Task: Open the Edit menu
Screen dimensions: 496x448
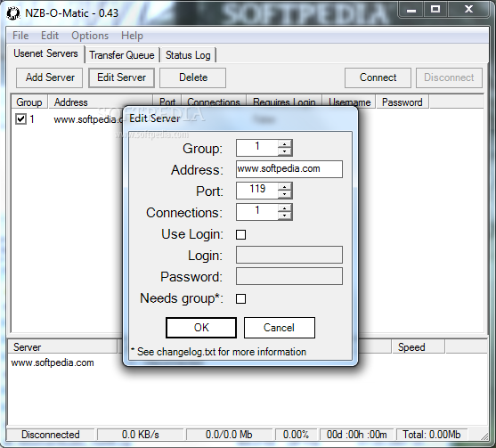Action: tap(50, 36)
